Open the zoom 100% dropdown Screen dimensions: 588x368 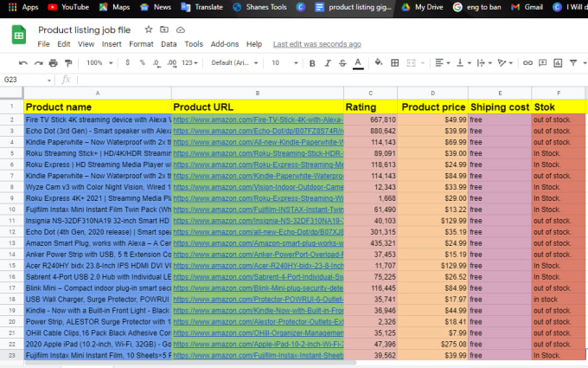tap(99, 62)
